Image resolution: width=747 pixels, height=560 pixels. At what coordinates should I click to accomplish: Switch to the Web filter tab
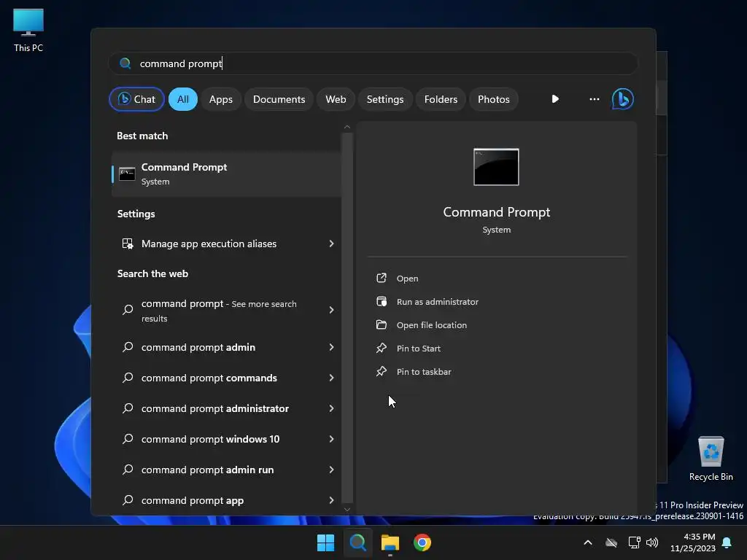pos(336,99)
